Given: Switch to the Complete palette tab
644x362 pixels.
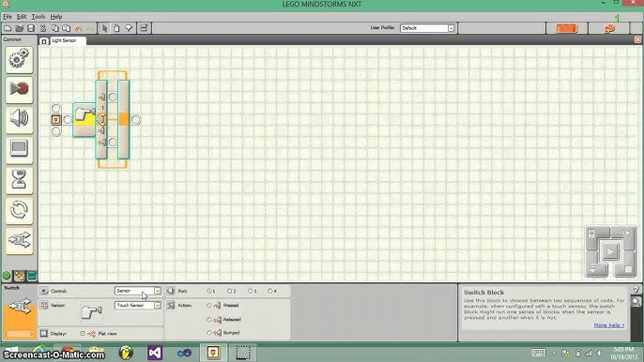Looking at the screenshot, I should pos(20,276).
